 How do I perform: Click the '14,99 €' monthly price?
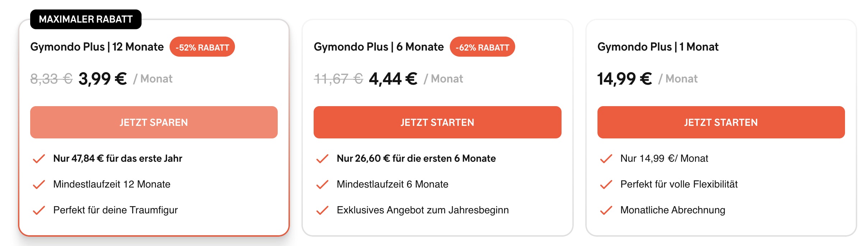(x=625, y=79)
